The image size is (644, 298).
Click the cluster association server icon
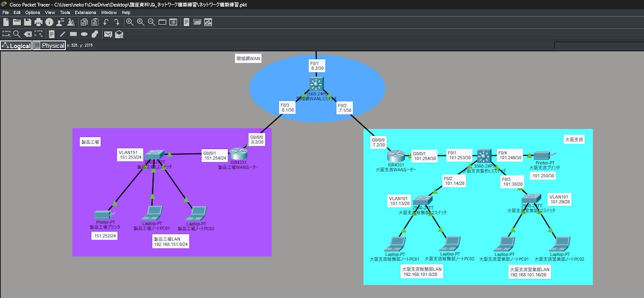point(197,22)
